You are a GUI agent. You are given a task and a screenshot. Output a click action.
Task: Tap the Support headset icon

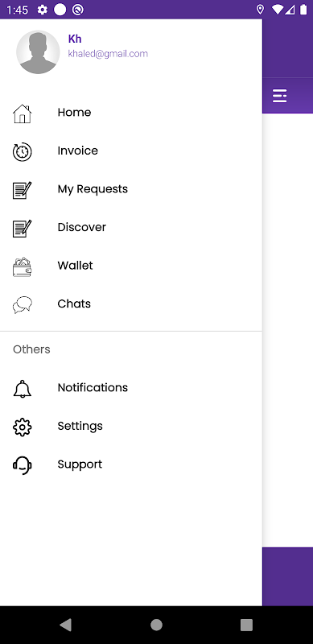(23, 465)
